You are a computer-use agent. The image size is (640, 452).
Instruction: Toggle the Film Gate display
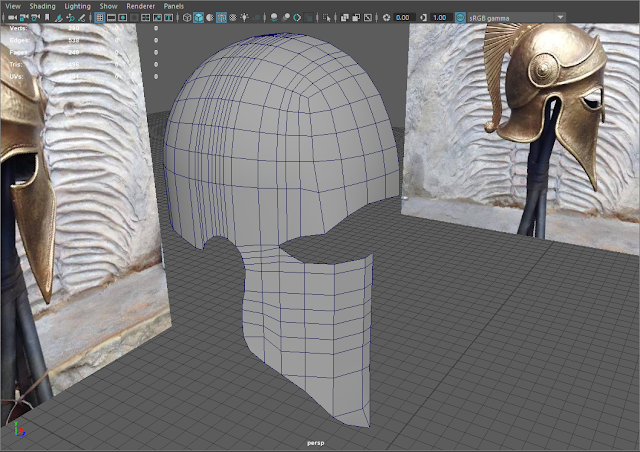[x=111, y=18]
